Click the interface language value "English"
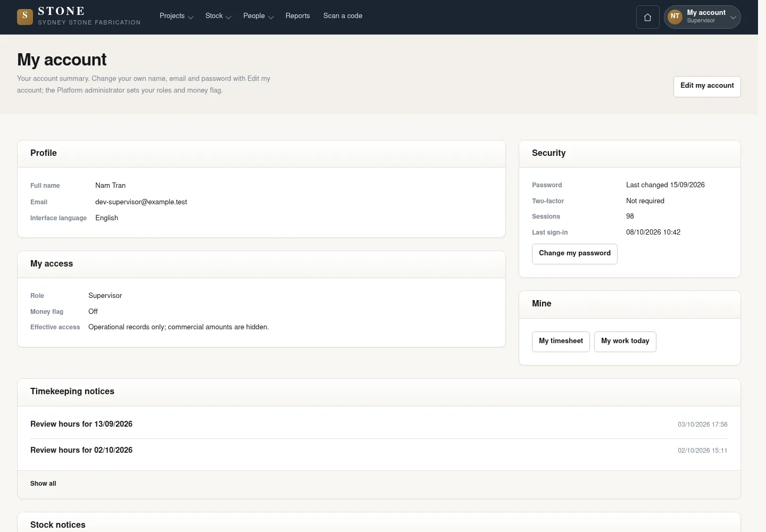The width and height of the screenshot is (766, 532). click(106, 218)
